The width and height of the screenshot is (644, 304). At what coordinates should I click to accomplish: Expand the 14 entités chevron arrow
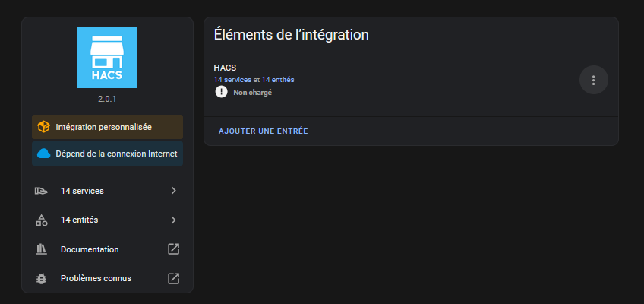click(174, 220)
